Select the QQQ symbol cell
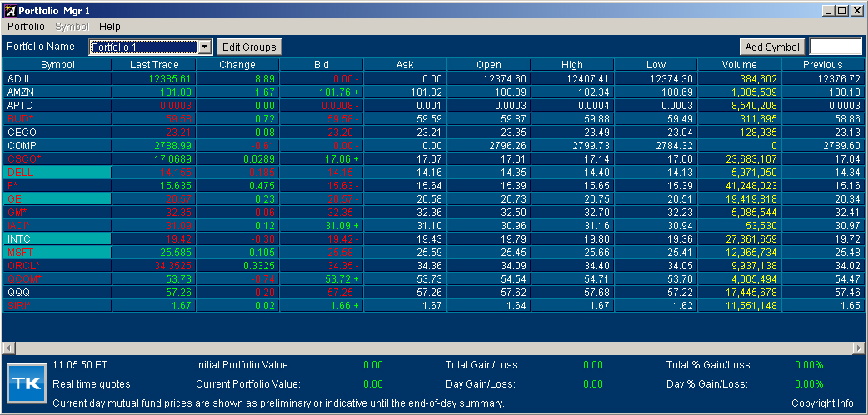This screenshot has width=868, height=415. pyautogui.click(x=57, y=292)
